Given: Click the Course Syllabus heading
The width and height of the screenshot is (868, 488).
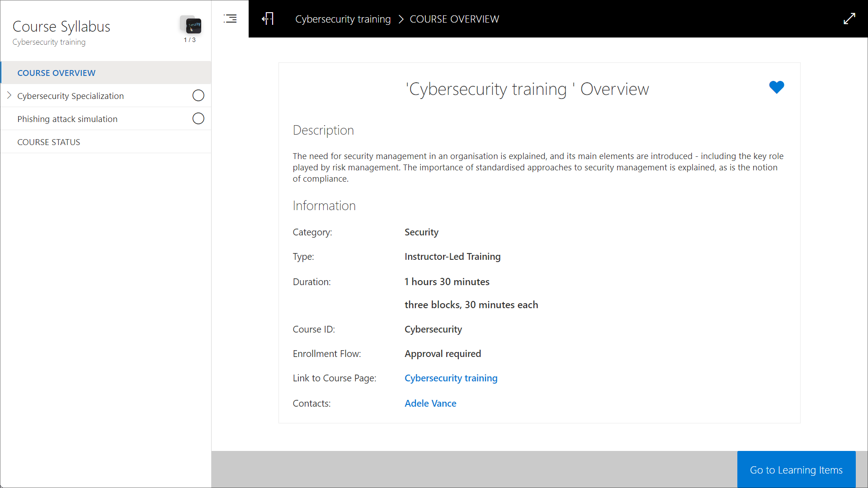Looking at the screenshot, I should coord(61,26).
